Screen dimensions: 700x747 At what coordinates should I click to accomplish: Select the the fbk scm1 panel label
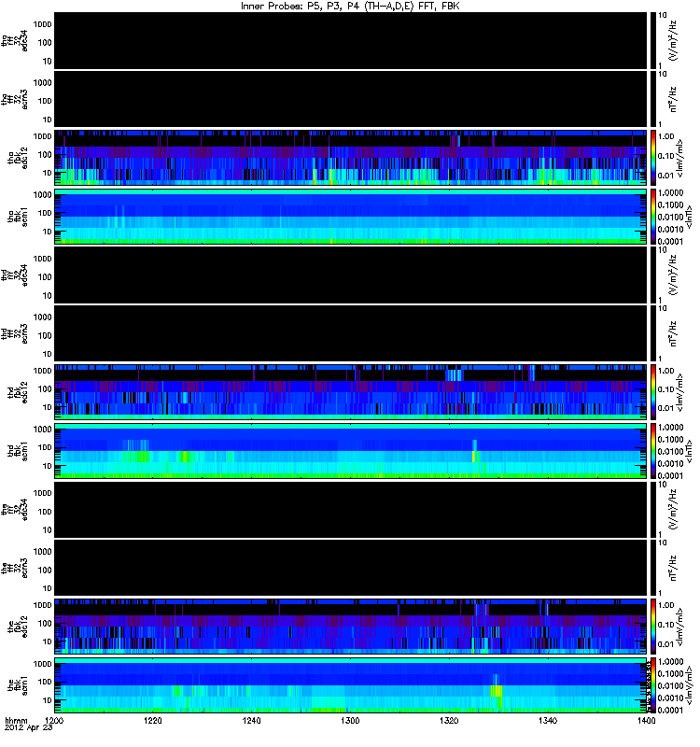(x=18, y=685)
